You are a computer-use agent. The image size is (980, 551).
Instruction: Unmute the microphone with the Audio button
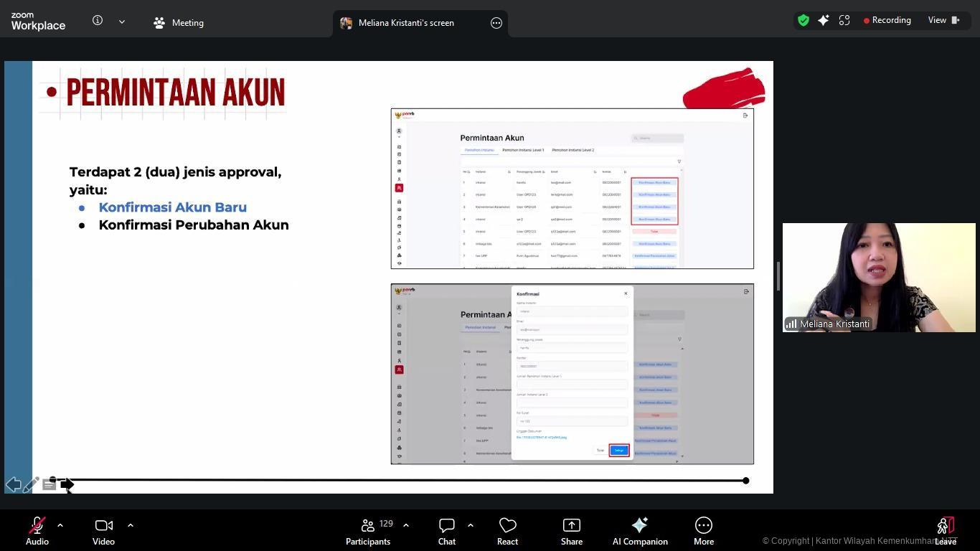[x=37, y=531]
